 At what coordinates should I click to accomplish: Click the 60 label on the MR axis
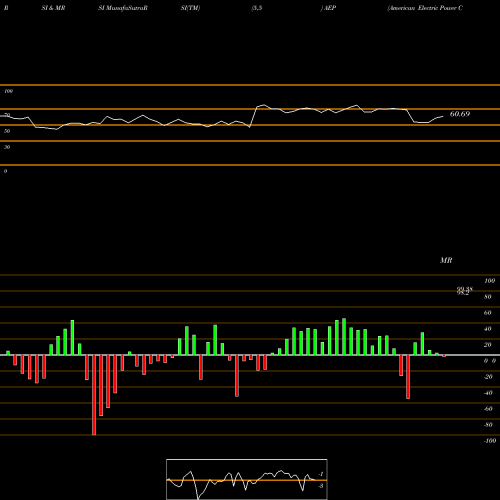tap(488, 313)
